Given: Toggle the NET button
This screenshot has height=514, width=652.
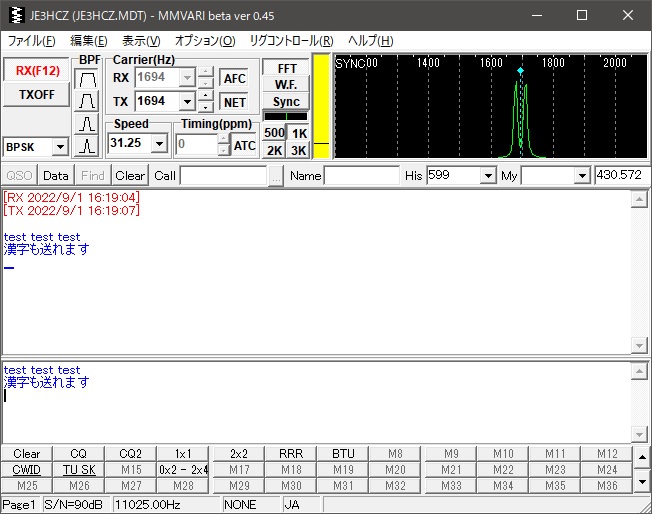Looking at the screenshot, I should [234, 101].
